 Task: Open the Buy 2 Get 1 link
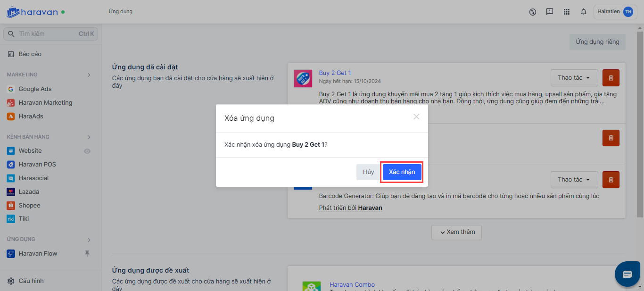[x=335, y=73]
